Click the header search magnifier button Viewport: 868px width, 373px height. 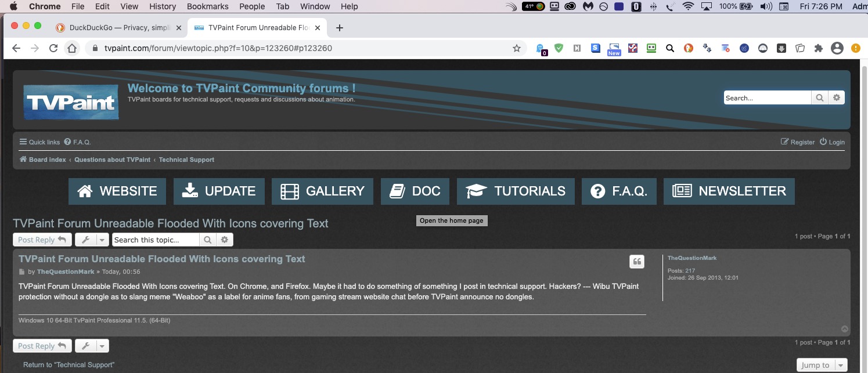(819, 98)
